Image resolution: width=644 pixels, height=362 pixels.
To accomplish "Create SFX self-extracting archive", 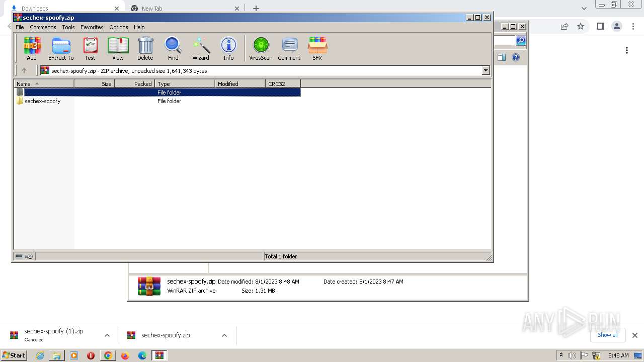I will (x=317, y=49).
